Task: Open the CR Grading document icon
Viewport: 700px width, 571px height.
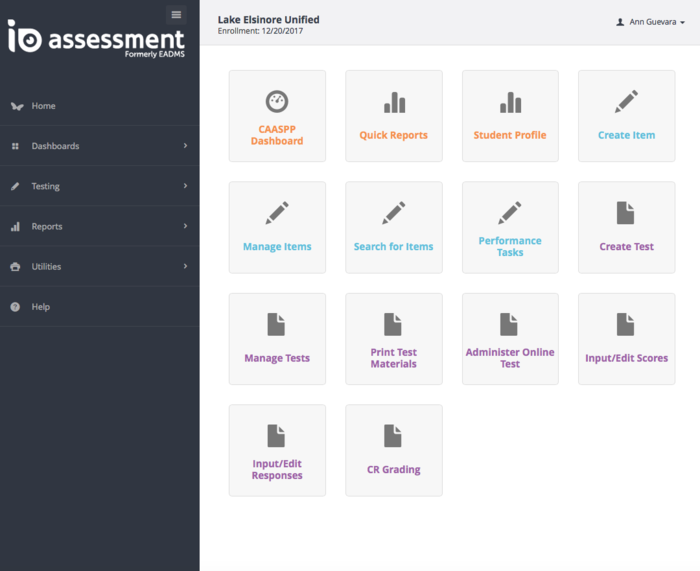Action: click(x=394, y=436)
